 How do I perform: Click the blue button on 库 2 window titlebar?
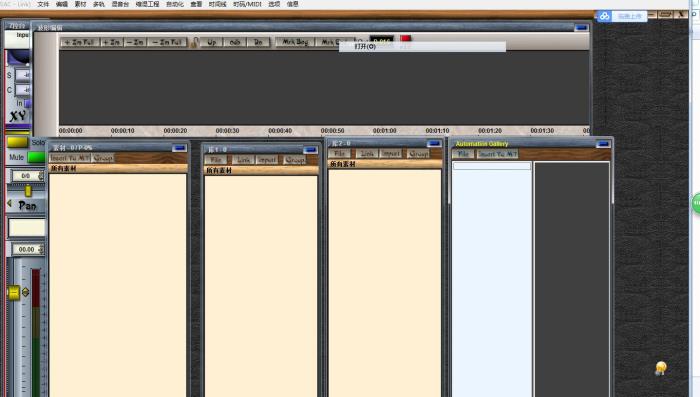[433, 143]
